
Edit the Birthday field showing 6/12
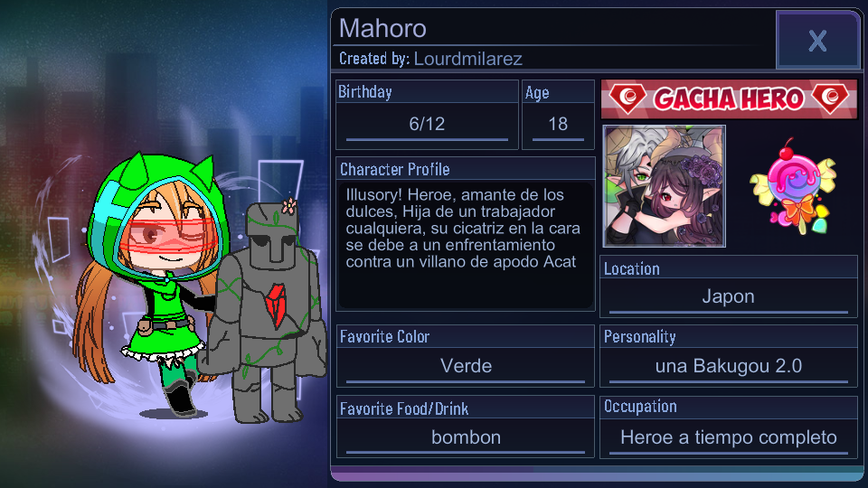[x=427, y=124]
